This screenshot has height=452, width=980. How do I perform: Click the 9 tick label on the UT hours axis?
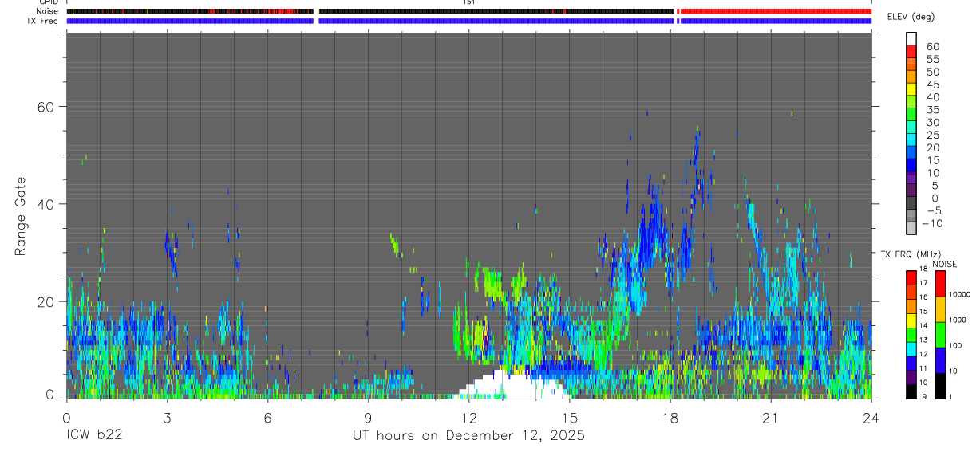point(368,417)
